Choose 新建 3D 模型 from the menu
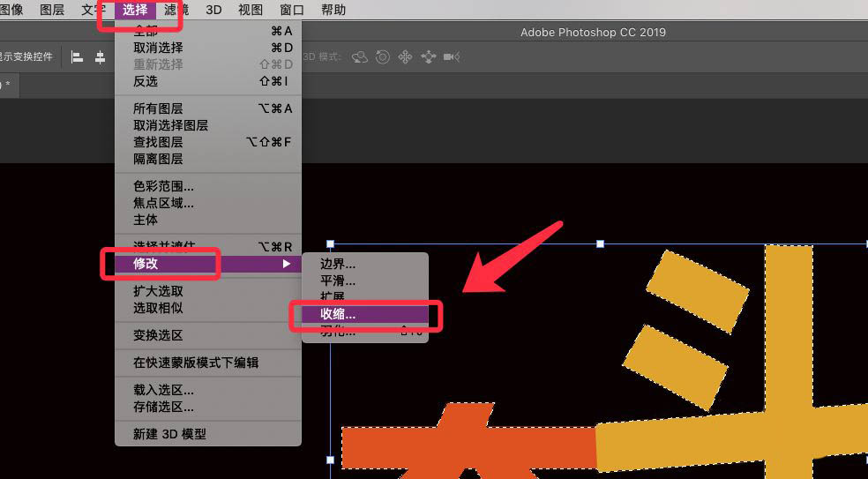This screenshot has width=868, height=479. 208,435
